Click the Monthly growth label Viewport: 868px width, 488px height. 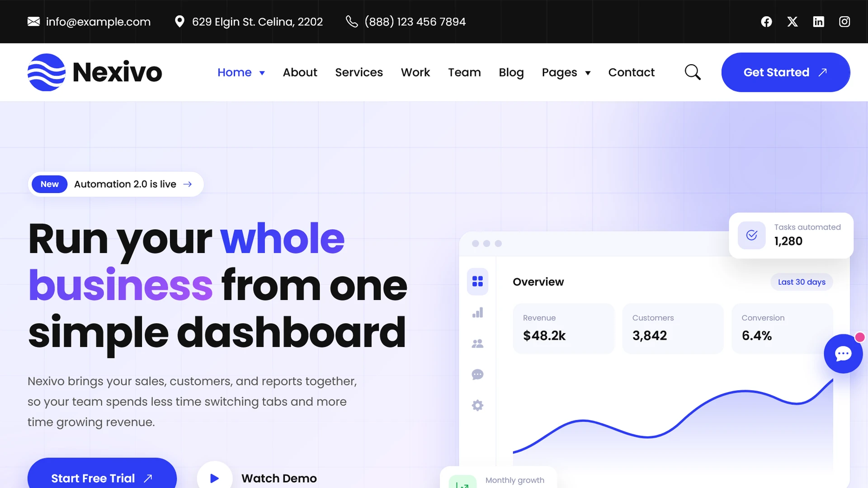(514, 480)
